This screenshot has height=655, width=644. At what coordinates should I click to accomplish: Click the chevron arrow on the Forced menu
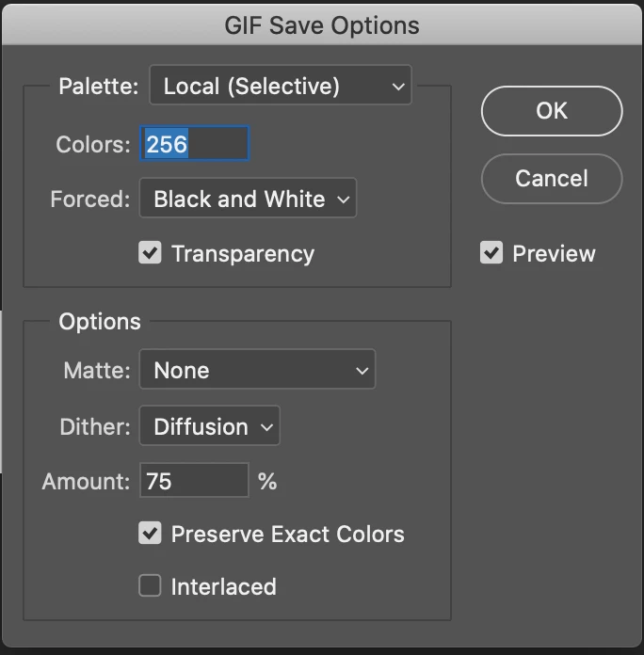[344, 200]
